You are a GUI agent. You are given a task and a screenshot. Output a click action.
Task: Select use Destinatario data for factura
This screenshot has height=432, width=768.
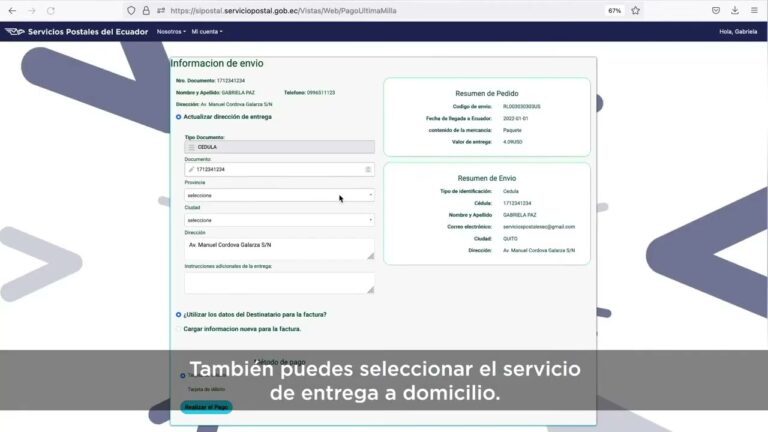[178, 314]
